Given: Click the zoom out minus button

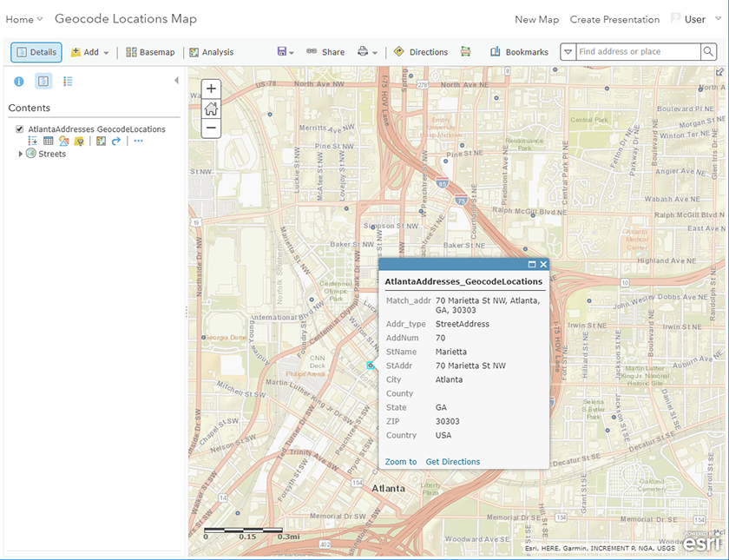Looking at the screenshot, I should tap(211, 128).
